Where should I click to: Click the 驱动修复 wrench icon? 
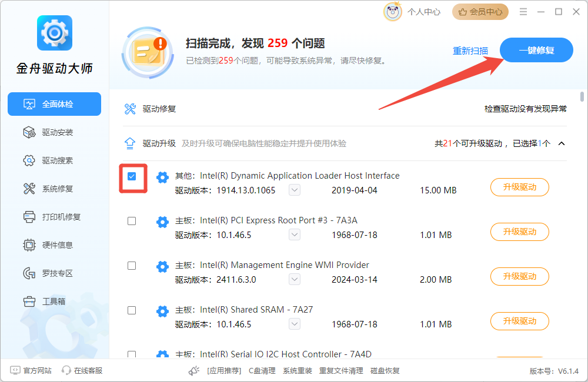click(130, 109)
